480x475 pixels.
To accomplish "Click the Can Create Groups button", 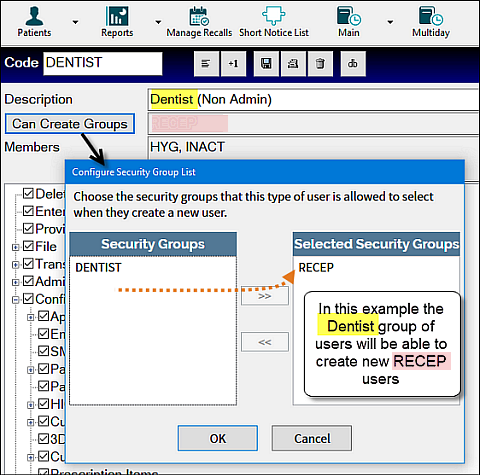I will tap(70, 124).
